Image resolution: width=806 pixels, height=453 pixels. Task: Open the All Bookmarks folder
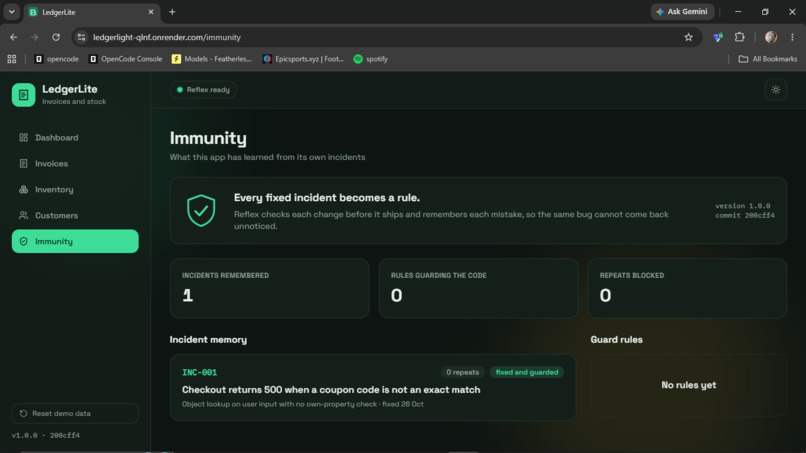767,59
